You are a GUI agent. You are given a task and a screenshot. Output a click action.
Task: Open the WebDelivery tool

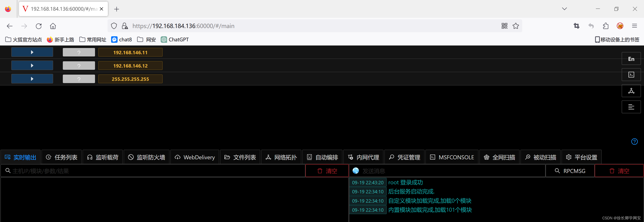194,157
